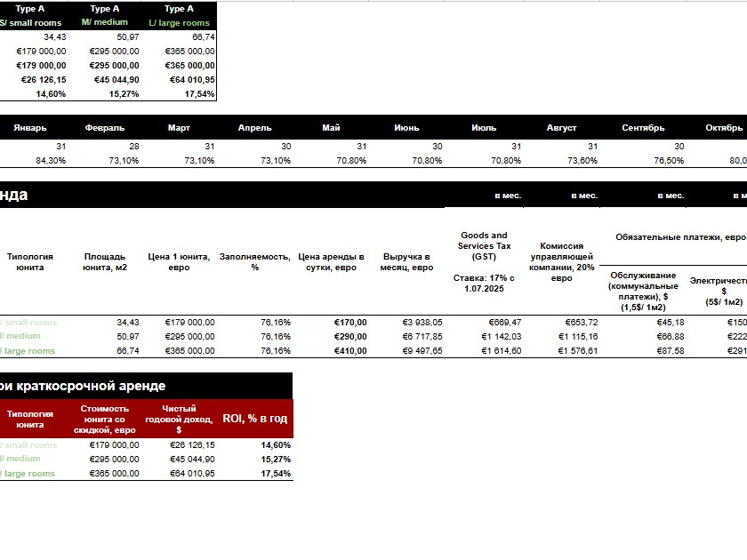
Task: Click the ROI table cell 17,54%
Action: tap(276, 474)
